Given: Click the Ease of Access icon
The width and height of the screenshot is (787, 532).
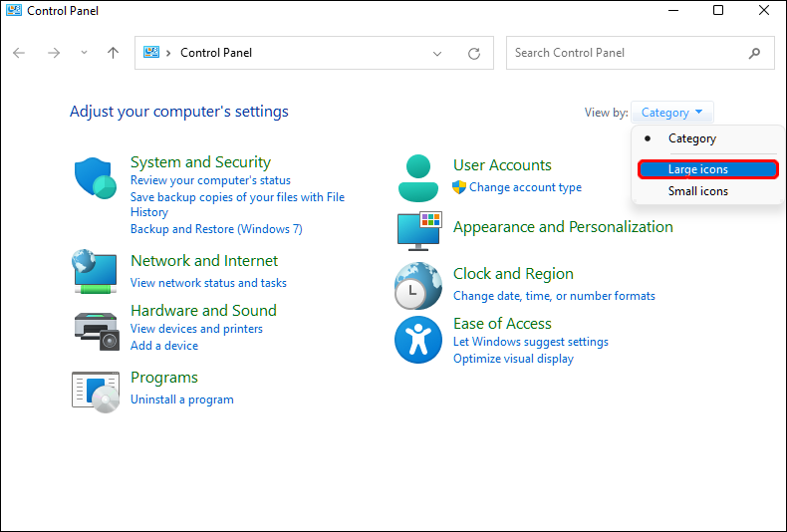Looking at the screenshot, I should pos(417,340).
